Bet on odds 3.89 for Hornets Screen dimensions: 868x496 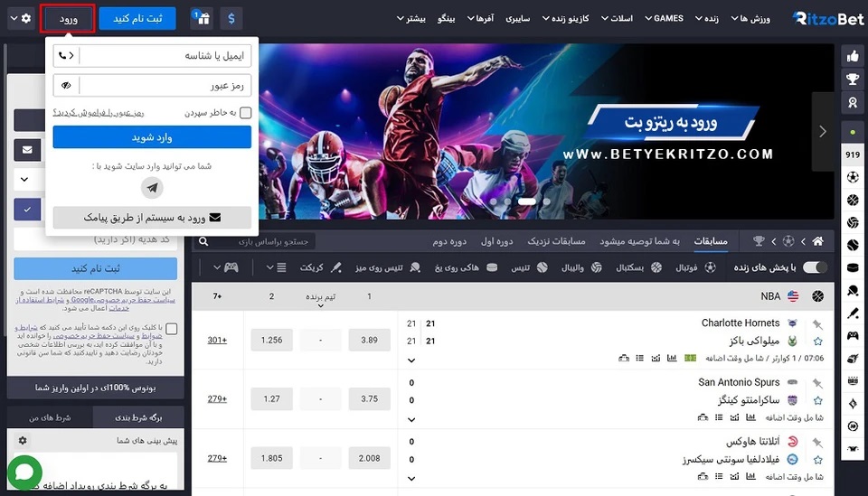369,340
